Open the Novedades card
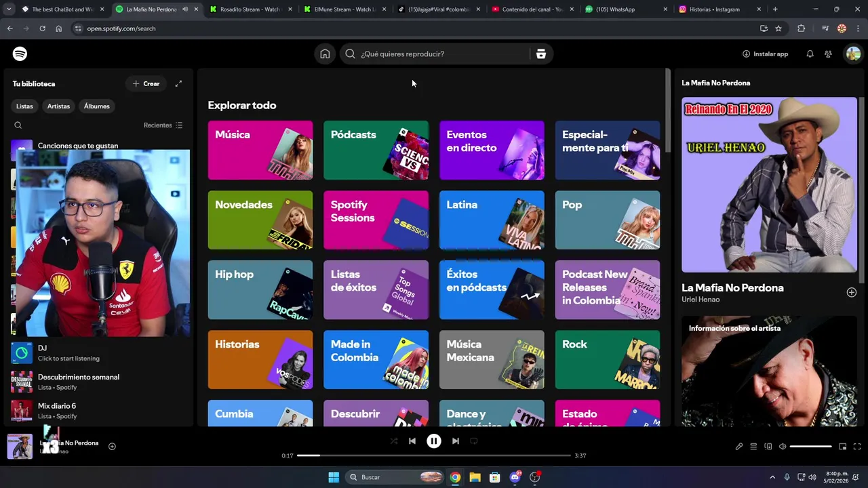 click(x=260, y=220)
